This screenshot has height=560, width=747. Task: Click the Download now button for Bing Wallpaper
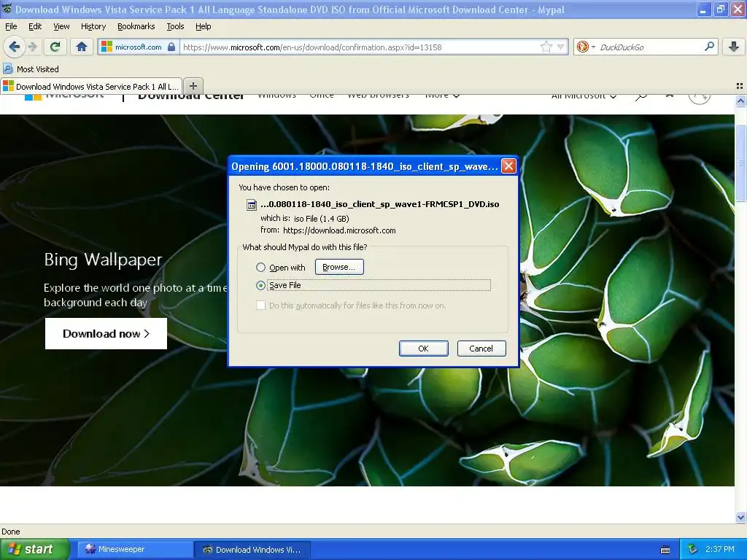tap(106, 334)
